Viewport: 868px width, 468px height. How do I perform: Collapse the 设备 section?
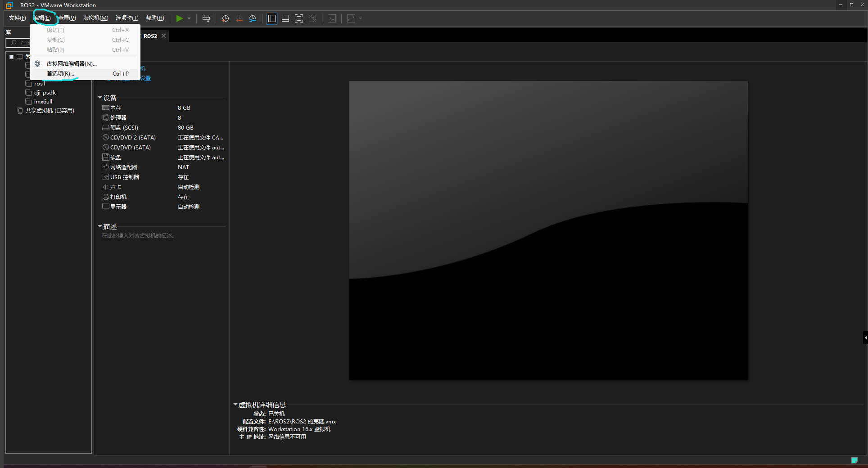(x=100, y=98)
